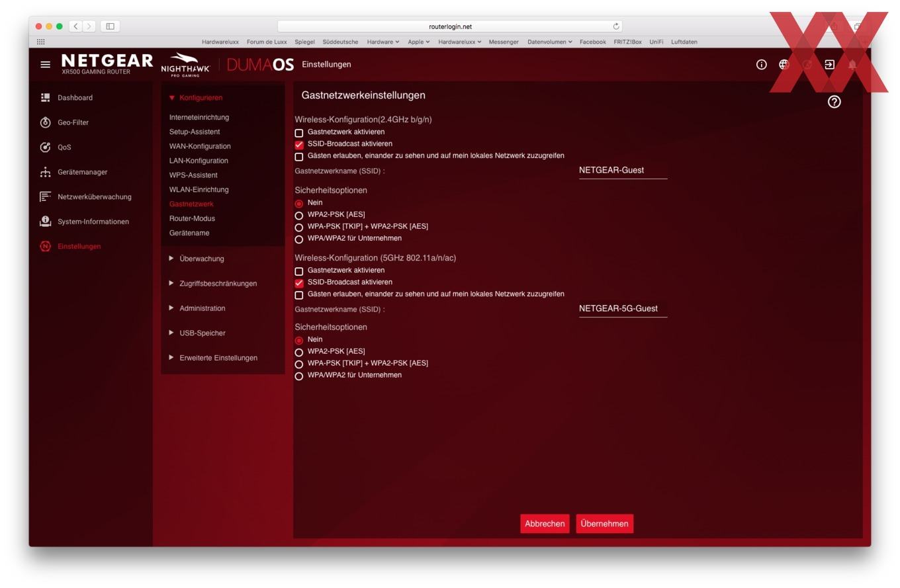Select WPA-PSK [TKIP] + WPA2-PSK [AES] for 2.4GHz
Screen dimensions: 900x588
coord(298,228)
